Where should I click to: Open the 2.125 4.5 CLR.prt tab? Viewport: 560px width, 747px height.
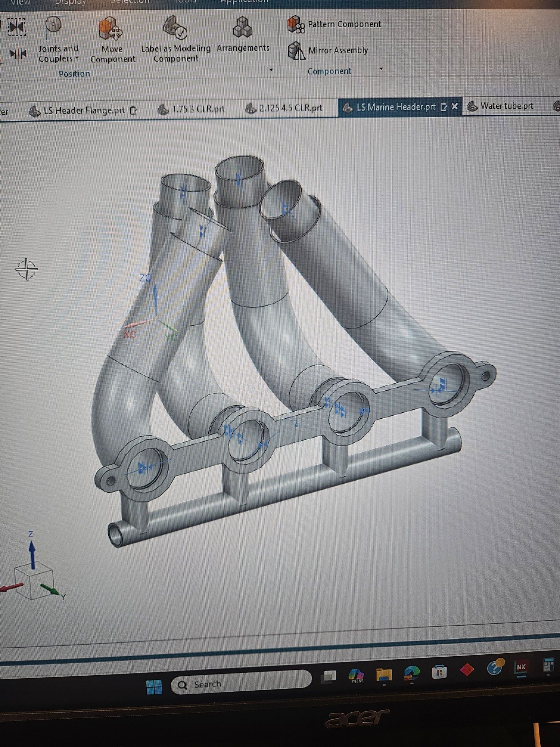(x=284, y=108)
